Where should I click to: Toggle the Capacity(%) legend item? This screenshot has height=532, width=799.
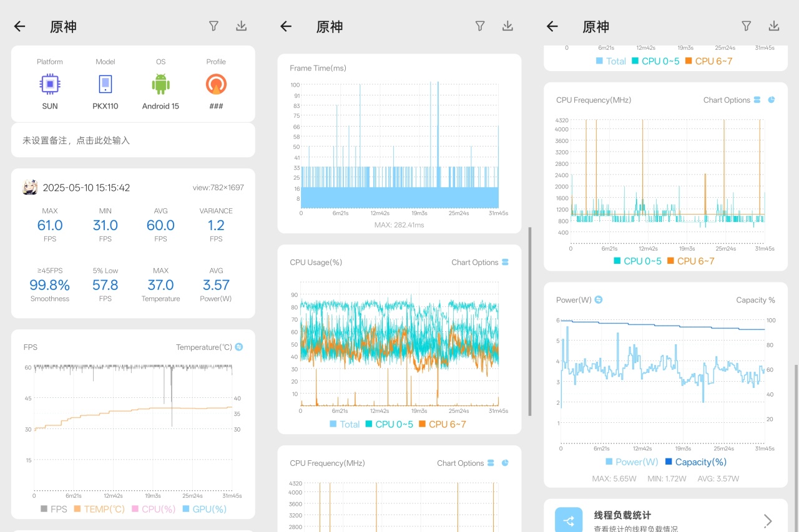(x=695, y=462)
